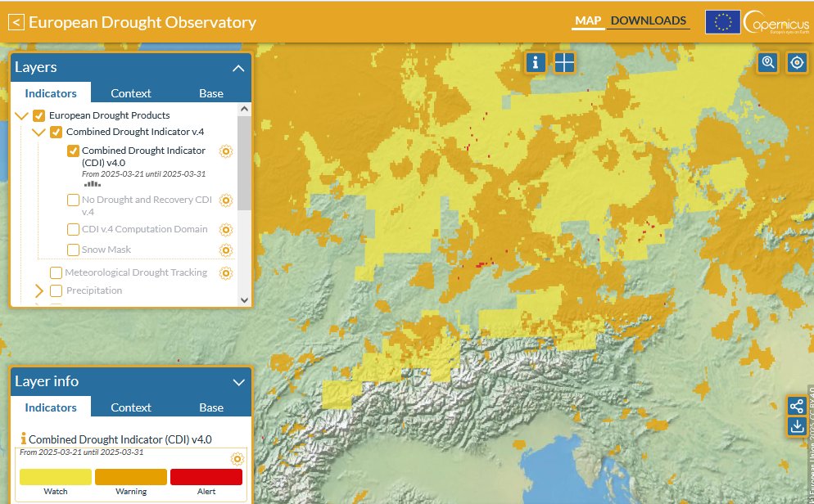814x504 pixels.
Task: Switch to the MAP view tab
Action: (x=588, y=20)
